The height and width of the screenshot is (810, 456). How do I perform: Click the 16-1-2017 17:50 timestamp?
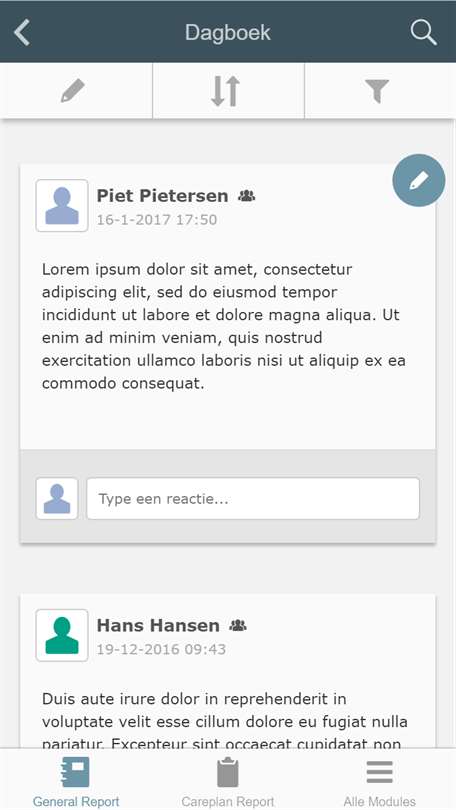click(x=156, y=220)
